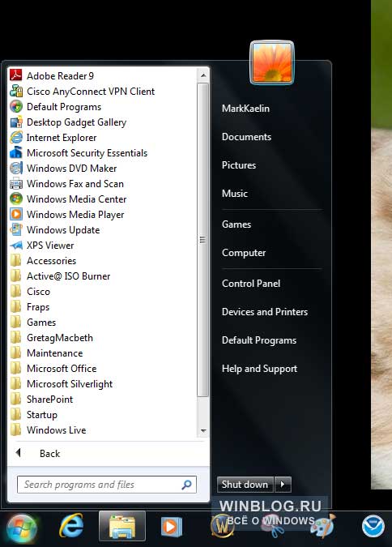The width and height of the screenshot is (392, 547).
Task: Open Games in right pane
Action: coord(236,224)
